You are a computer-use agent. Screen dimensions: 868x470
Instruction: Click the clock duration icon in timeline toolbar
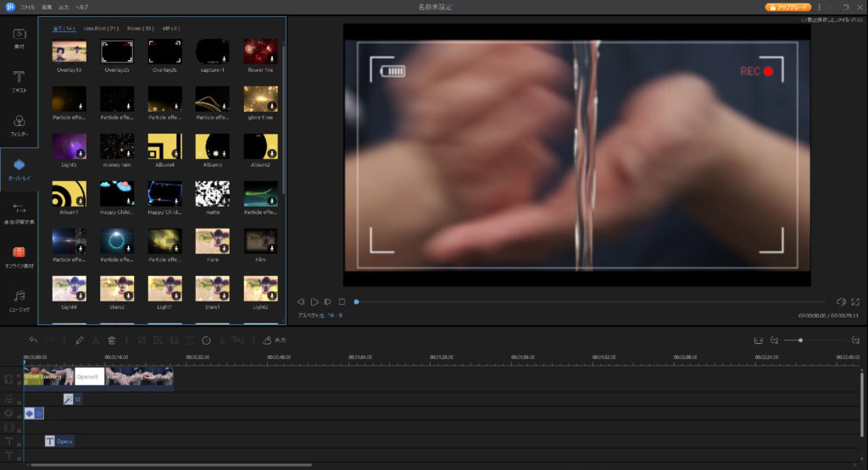coord(206,340)
